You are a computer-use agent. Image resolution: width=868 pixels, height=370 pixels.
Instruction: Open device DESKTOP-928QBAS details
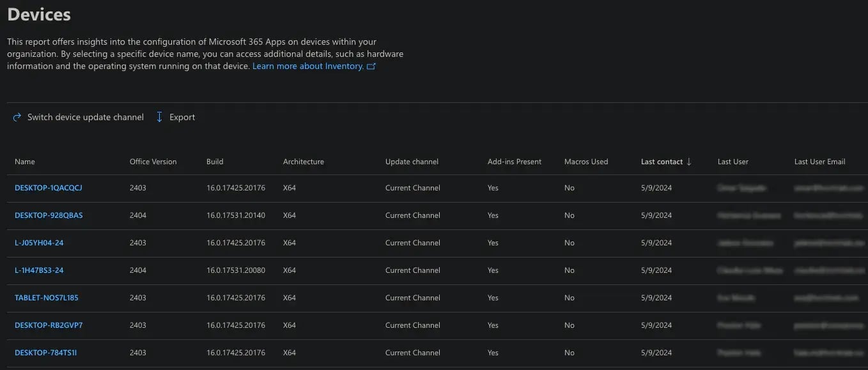[x=49, y=215]
